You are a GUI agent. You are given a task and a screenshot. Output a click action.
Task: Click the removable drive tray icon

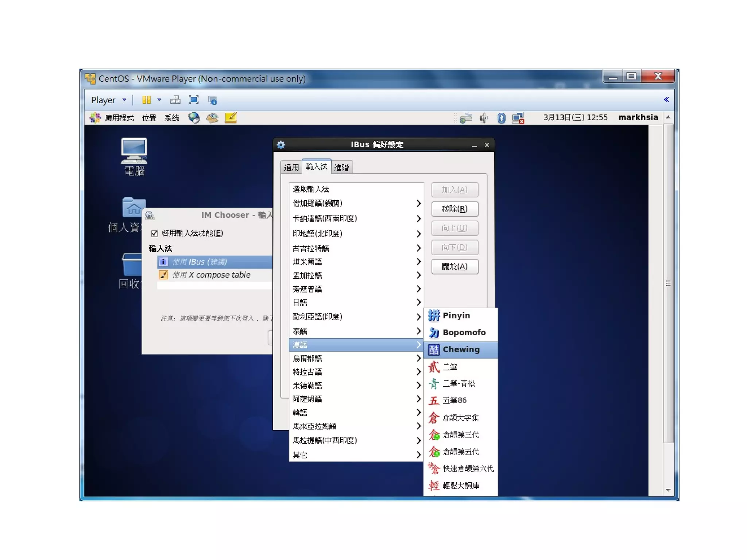click(x=466, y=118)
